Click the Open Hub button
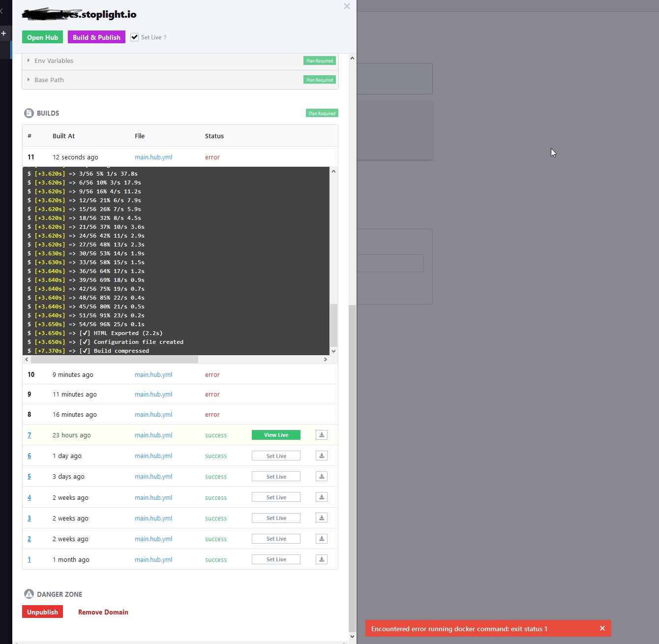Image resolution: width=659 pixels, height=644 pixels. (x=42, y=37)
